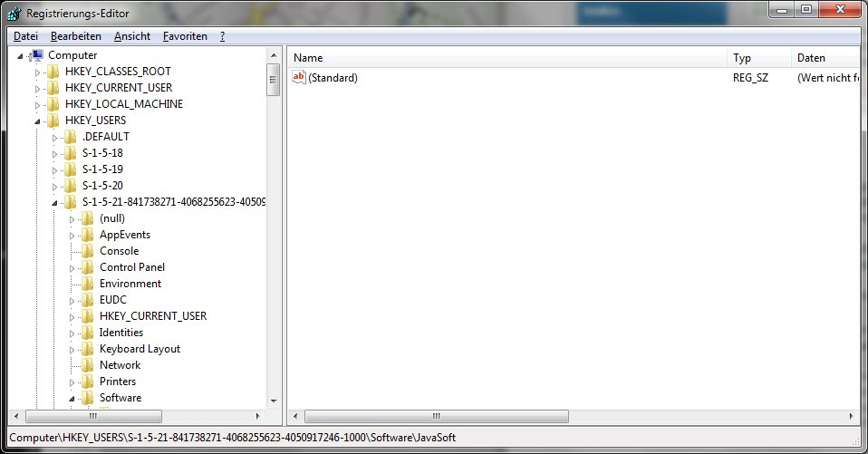The width and height of the screenshot is (868, 454).
Task: Select the S-1-5-19 key
Action: click(x=102, y=169)
